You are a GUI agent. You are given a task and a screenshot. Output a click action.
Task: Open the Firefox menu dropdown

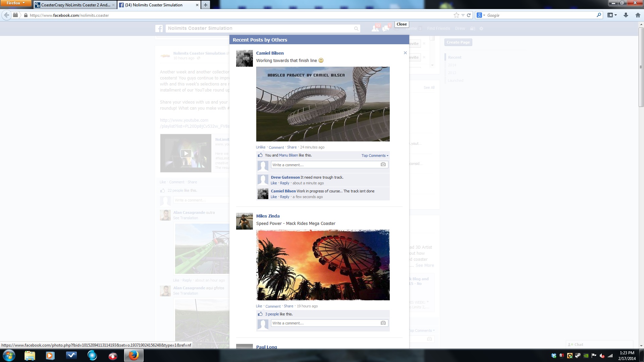coord(16,3)
